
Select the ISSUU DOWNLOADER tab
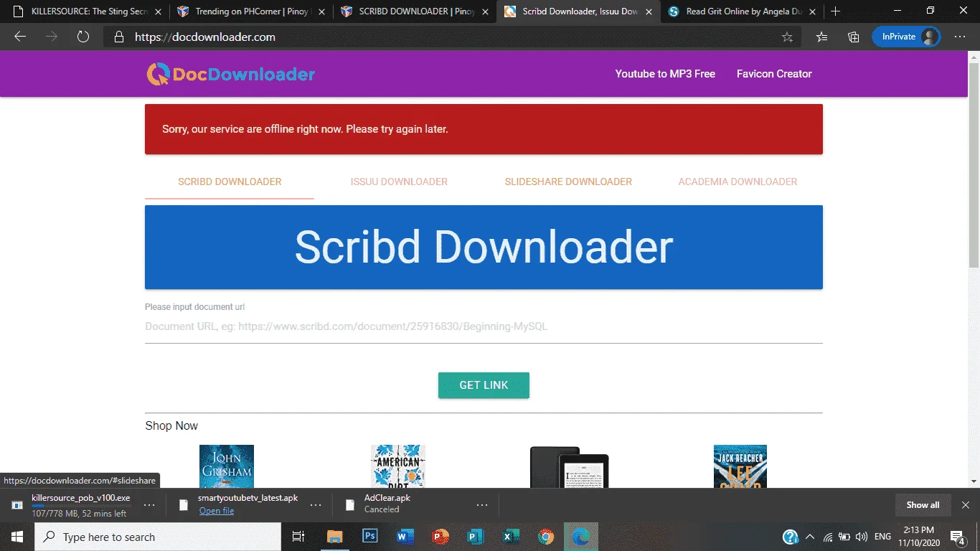399,182
